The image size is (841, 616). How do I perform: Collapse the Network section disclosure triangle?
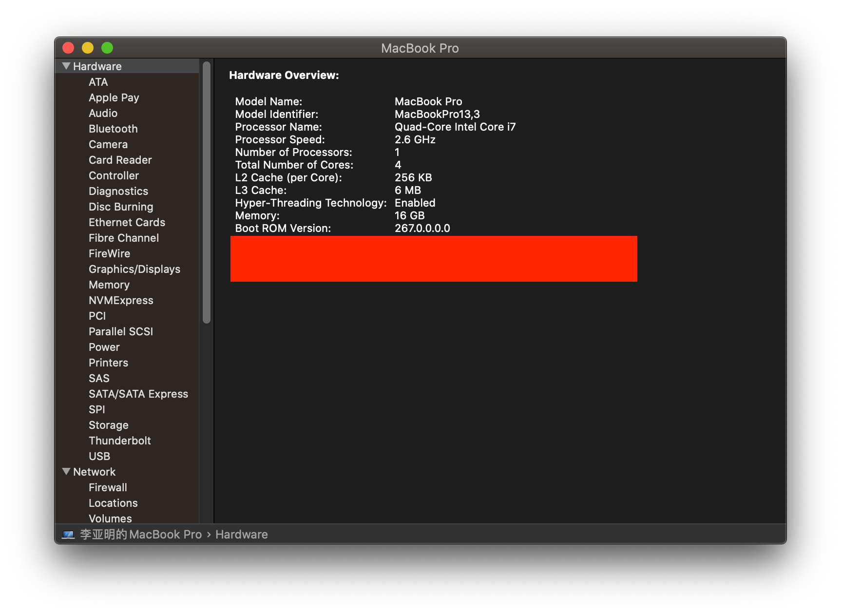pyautogui.click(x=66, y=472)
